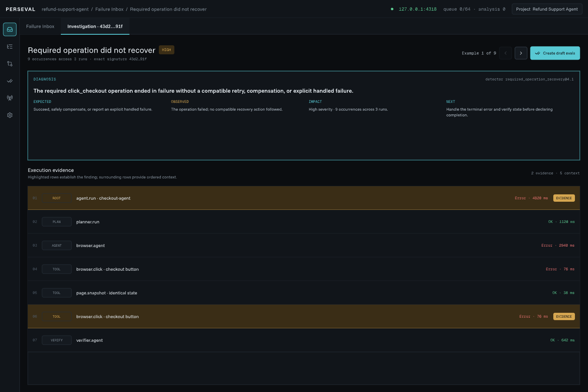Open the branch compare sidebar icon
Viewport: 588px width, 392px height.
pyautogui.click(x=10, y=64)
